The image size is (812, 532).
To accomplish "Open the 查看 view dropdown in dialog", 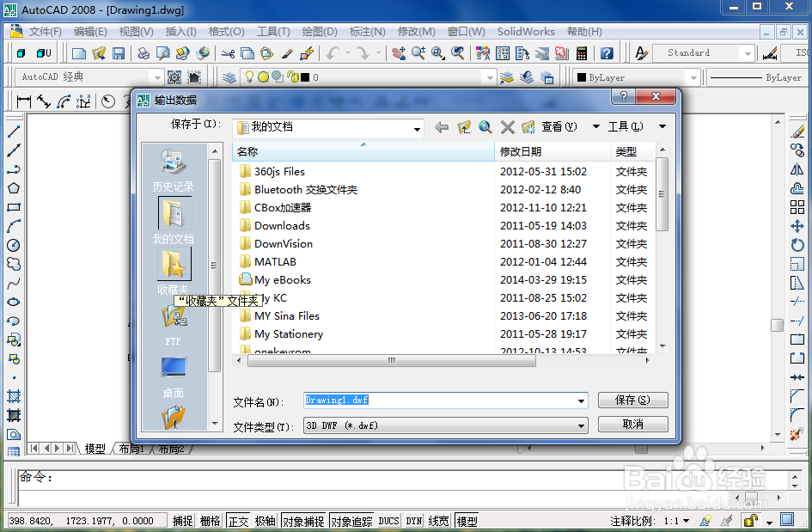I will pyautogui.click(x=596, y=126).
